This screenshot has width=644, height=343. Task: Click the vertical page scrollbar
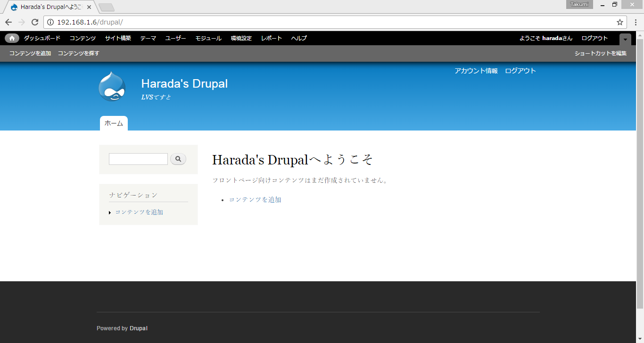(x=640, y=173)
